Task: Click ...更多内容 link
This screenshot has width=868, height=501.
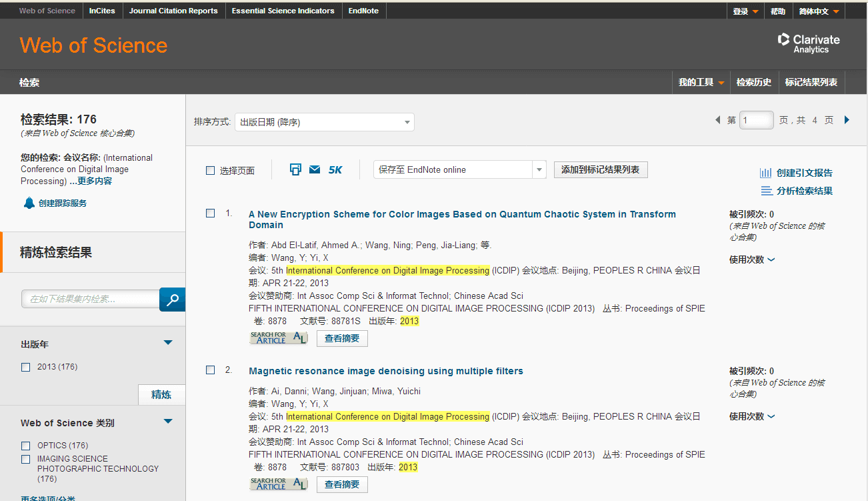Action: click(x=91, y=181)
